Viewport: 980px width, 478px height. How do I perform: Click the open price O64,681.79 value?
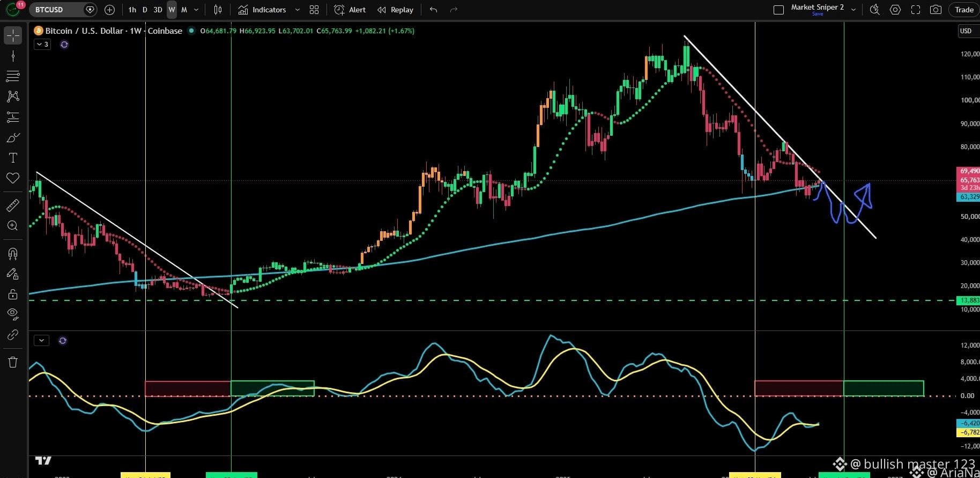(x=218, y=31)
